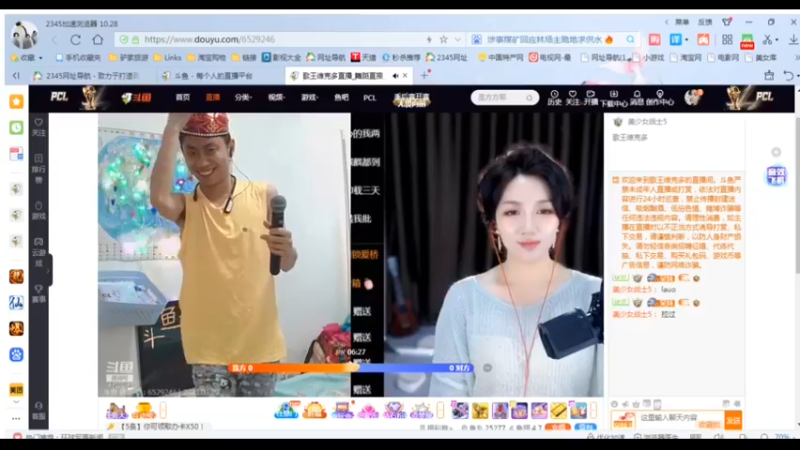800x450 pixels.
Task: Reload the page with the refresh icon
Action: click(76, 40)
